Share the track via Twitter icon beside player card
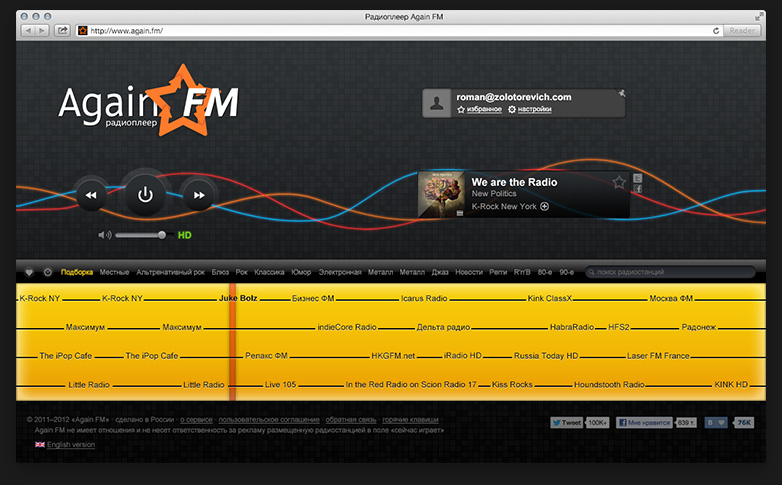The image size is (782, 485). point(638,178)
